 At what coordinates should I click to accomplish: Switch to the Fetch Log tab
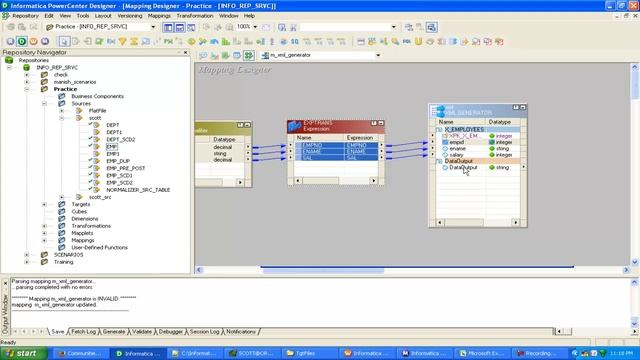coord(83,331)
